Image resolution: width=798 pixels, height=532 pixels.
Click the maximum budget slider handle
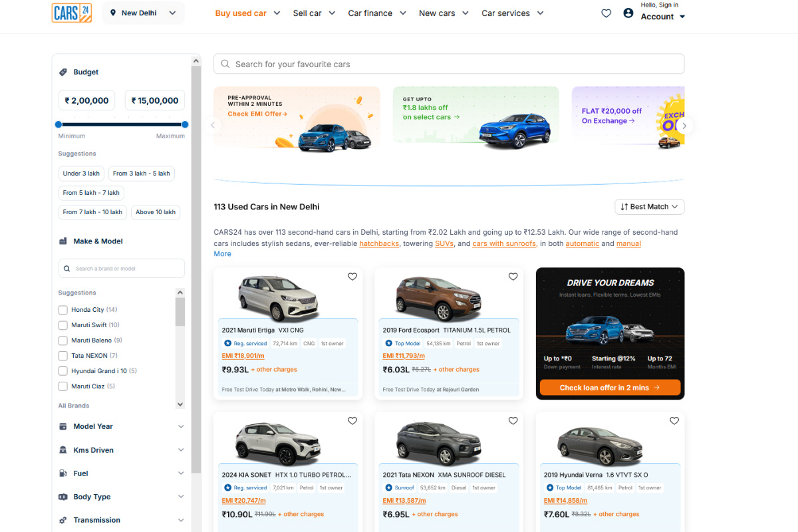(x=185, y=124)
